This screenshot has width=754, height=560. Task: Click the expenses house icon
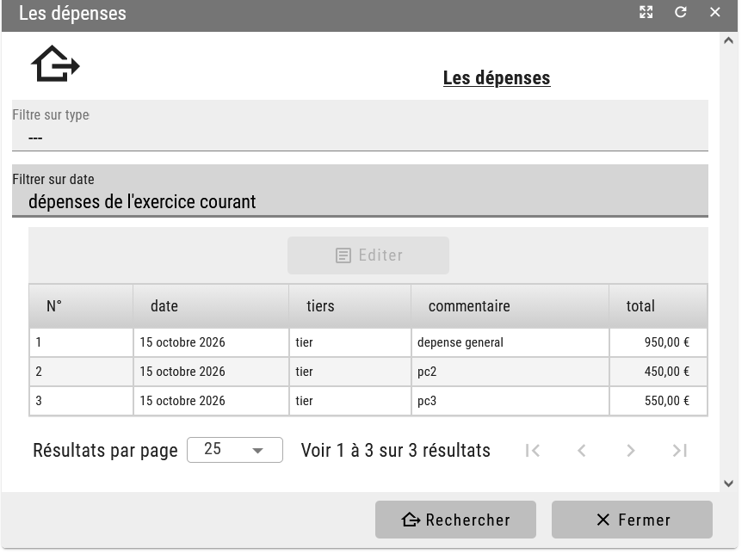(x=55, y=64)
